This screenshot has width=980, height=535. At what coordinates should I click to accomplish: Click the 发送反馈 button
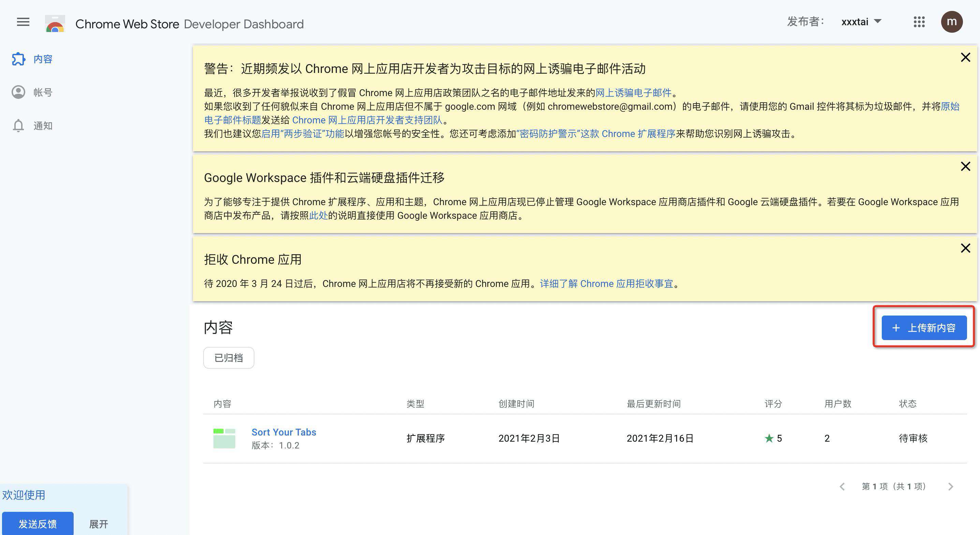pyautogui.click(x=38, y=524)
